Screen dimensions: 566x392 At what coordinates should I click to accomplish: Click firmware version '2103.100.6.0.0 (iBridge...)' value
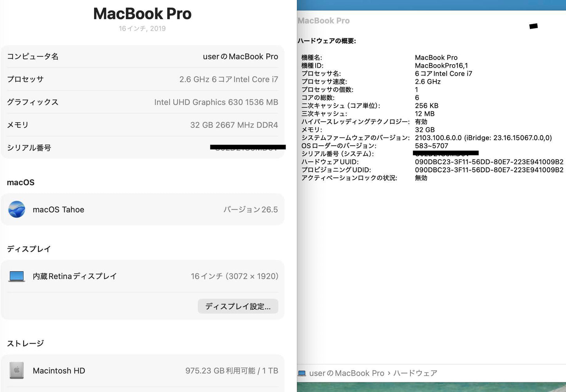483,138
